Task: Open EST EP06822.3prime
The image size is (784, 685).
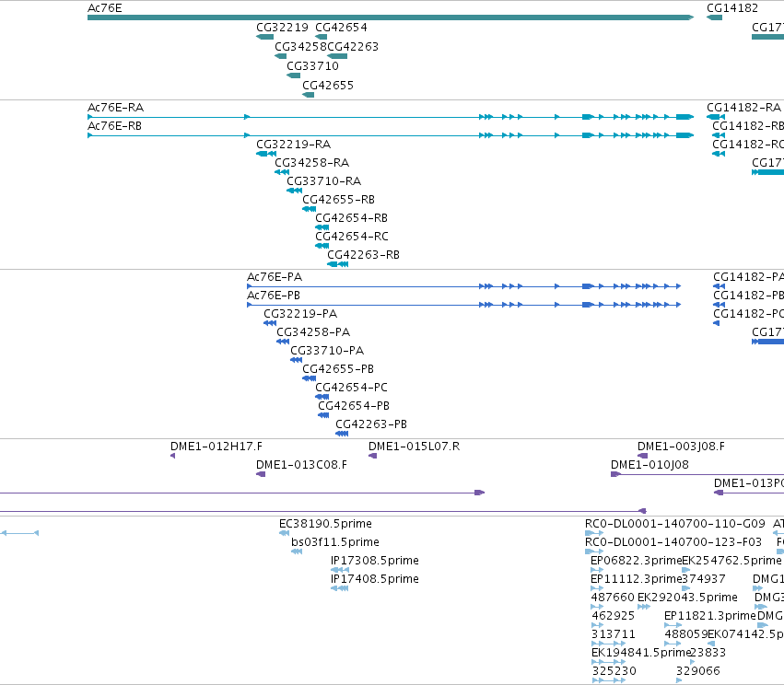Action: tap(597, 570)
